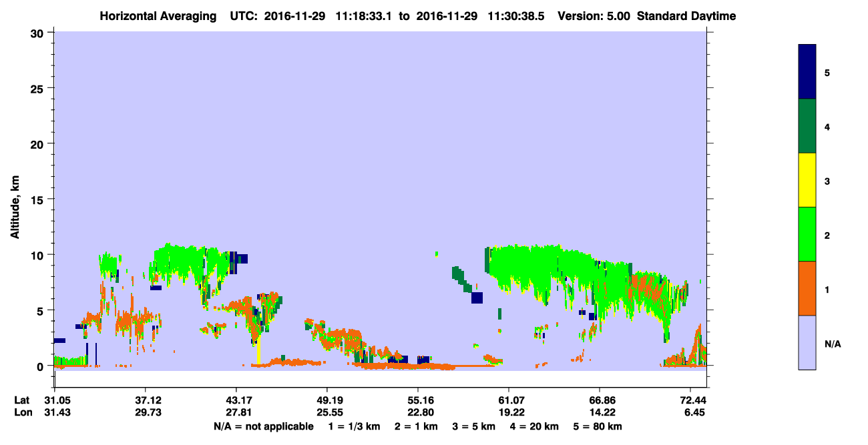
Task: Click the altitude tick label '30'
Action: pyautogui.click(x=39, y=33)
